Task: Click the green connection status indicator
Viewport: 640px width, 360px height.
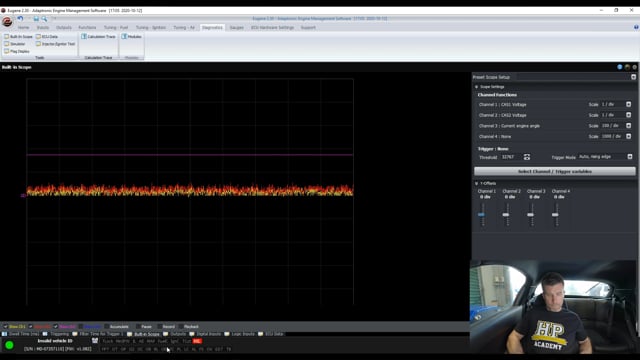Action: pos(9,345)
